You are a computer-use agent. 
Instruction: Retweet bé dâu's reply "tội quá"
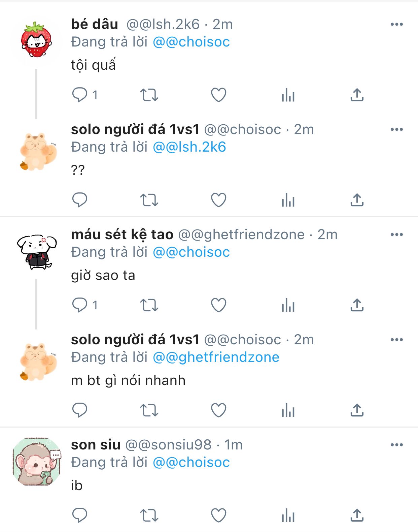click(149, 95)
